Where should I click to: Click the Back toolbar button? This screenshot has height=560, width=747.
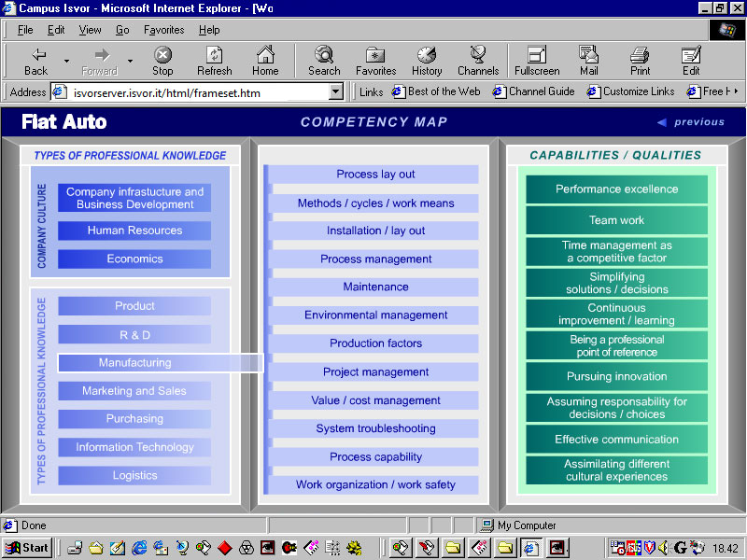click(36, 61)
